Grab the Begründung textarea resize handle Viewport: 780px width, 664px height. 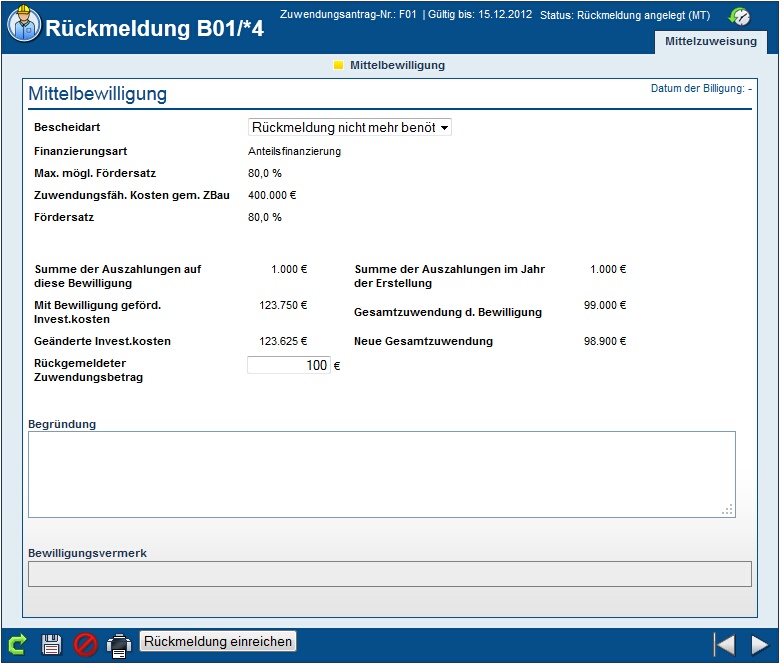(727, 510)
